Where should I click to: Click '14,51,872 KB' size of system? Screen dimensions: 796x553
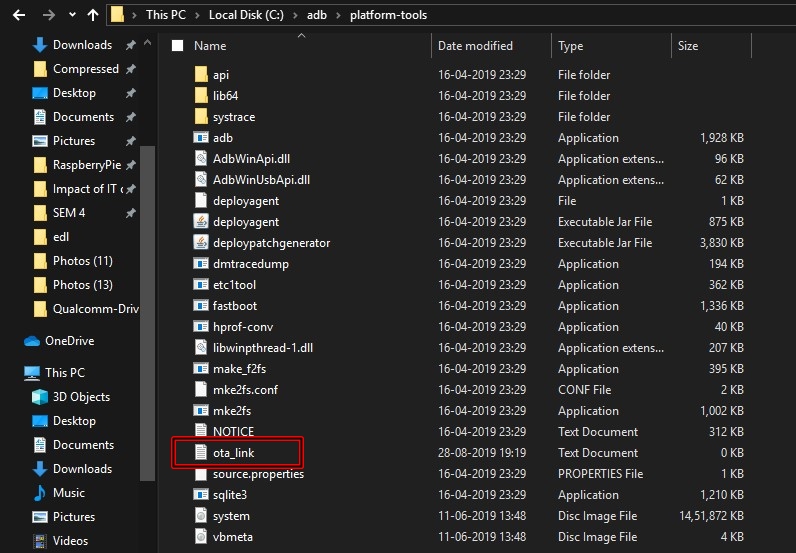pos(712,516)
